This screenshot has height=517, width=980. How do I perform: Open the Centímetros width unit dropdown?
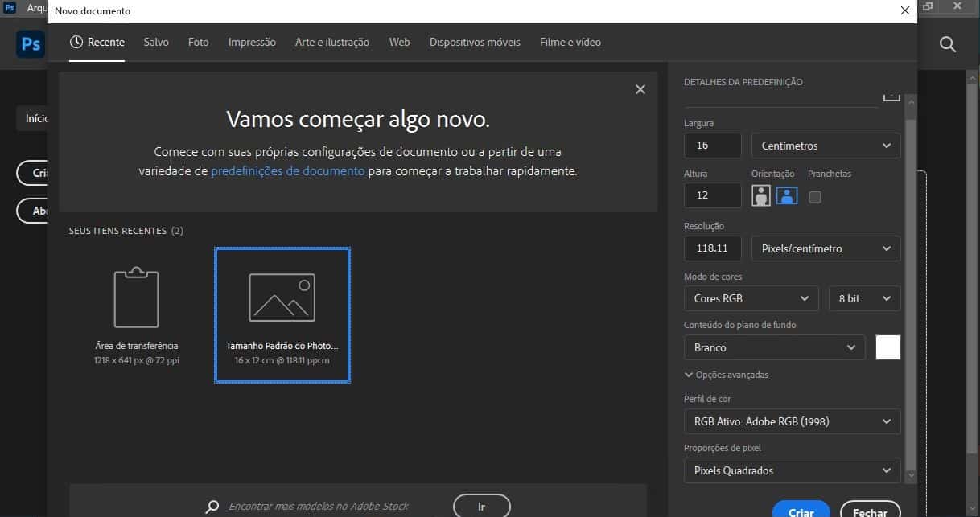(826, 146)
